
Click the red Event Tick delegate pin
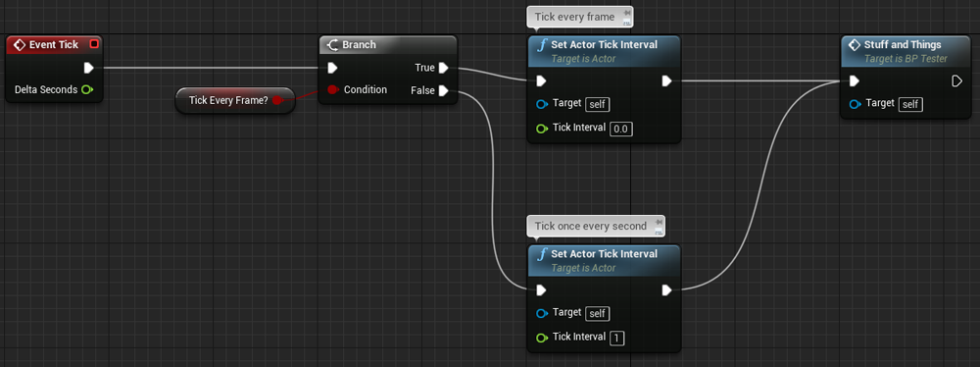94,44
